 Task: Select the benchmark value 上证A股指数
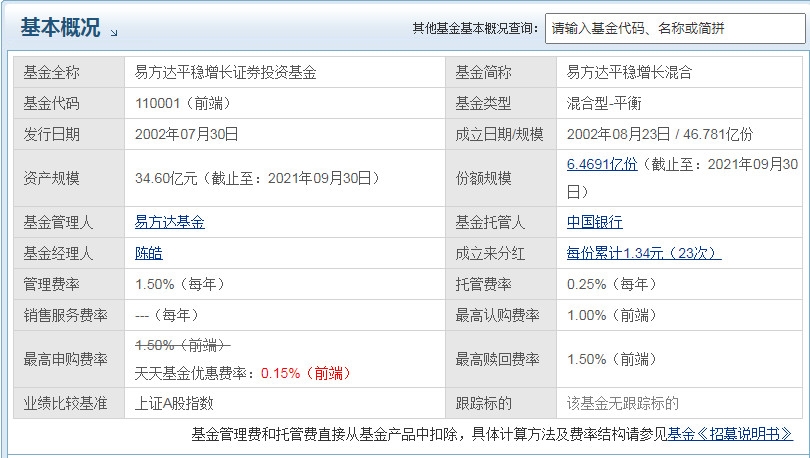[x=174, y=403]
